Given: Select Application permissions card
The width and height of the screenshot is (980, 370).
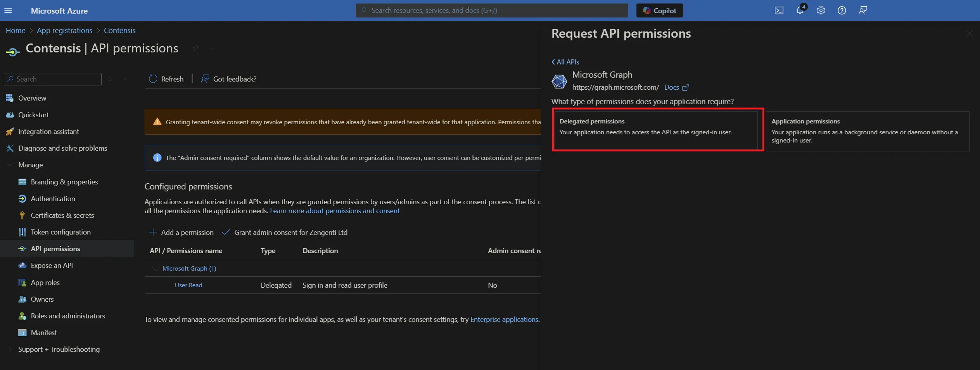Looking at the screenshot, I should point(868,131).
